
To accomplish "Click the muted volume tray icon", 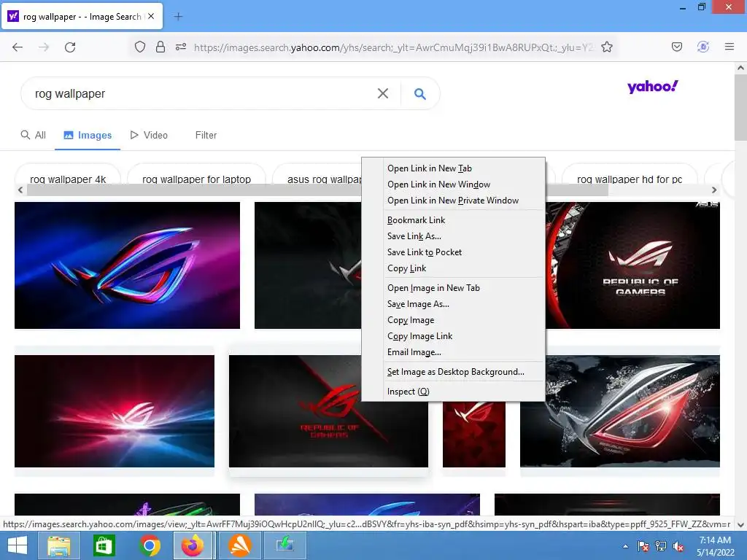I will point(678,546).
